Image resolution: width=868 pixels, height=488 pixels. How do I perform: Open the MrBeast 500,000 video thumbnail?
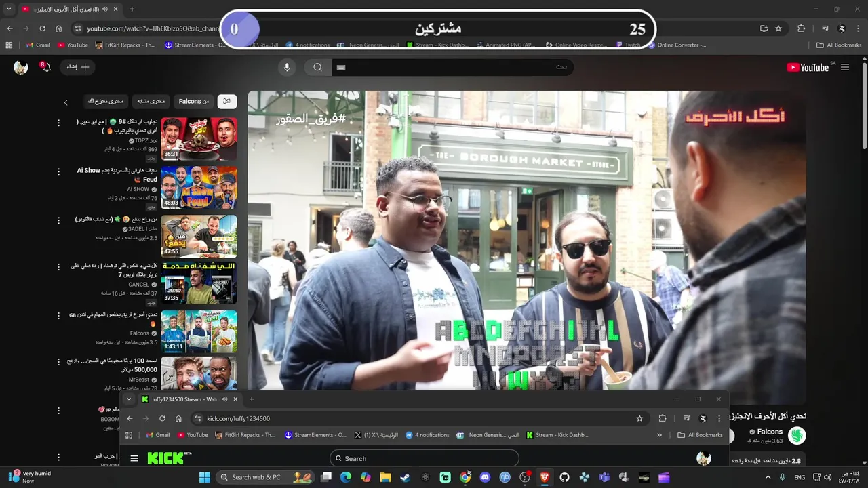[x=199, y=373]
